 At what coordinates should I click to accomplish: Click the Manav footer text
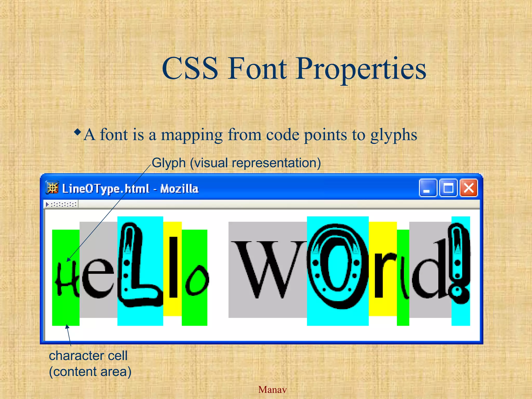click(272, 390)
